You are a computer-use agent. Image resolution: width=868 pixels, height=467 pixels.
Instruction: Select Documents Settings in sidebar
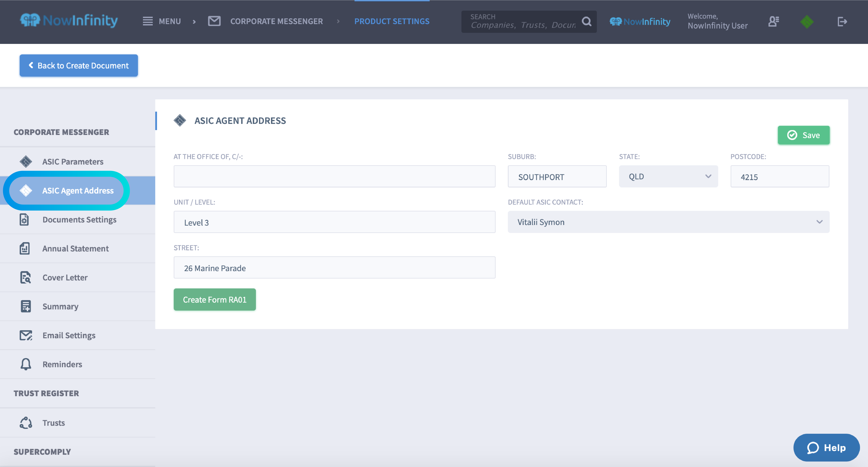(79, 220)
